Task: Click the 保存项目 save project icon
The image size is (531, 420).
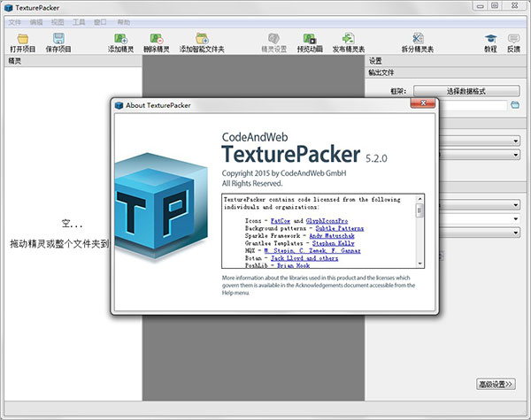Action: pyautogui.click(x=58, y=39)
